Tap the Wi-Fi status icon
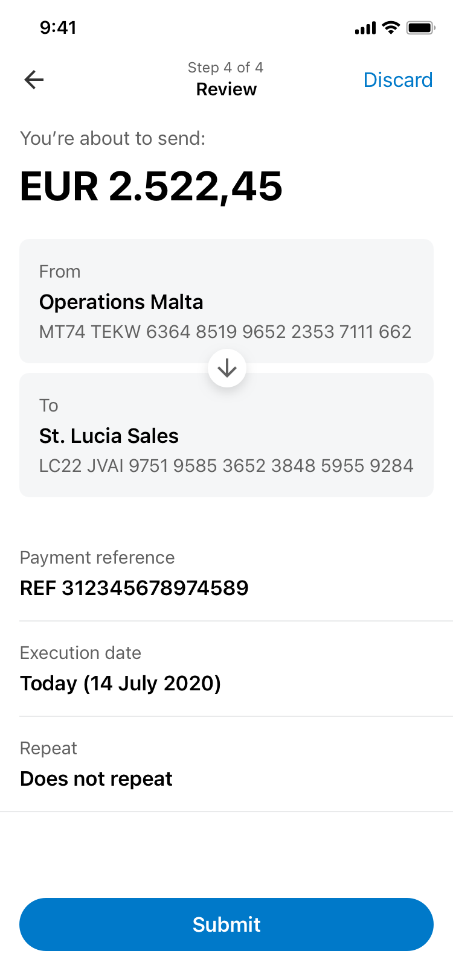The width and height of the screenshot is (453, 980). [391, 28]
